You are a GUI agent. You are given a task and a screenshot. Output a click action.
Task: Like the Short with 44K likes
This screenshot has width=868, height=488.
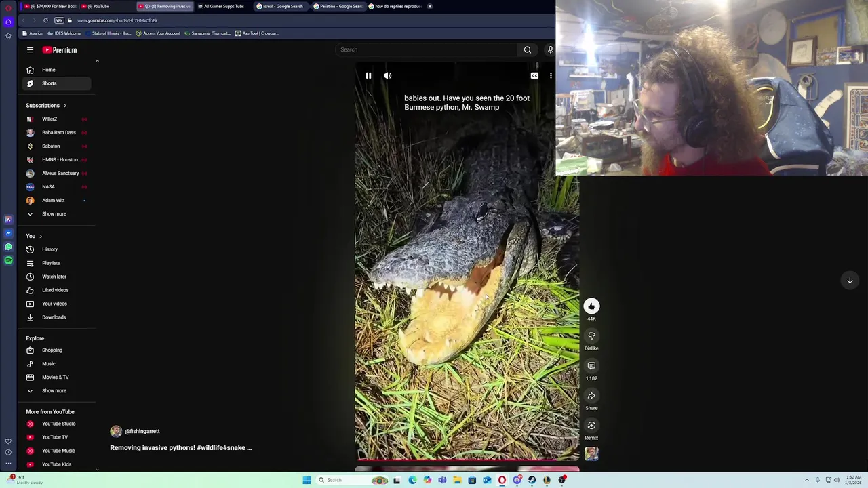591,306
